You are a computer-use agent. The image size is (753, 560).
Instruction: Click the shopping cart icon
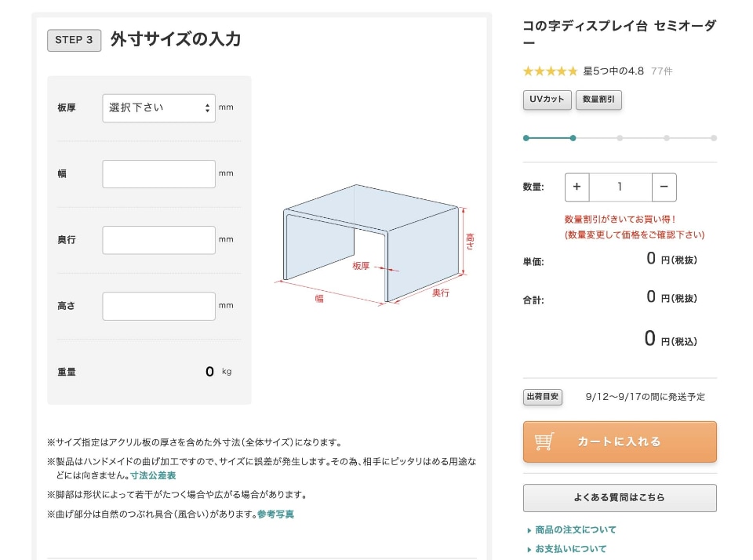click(544, 442)
